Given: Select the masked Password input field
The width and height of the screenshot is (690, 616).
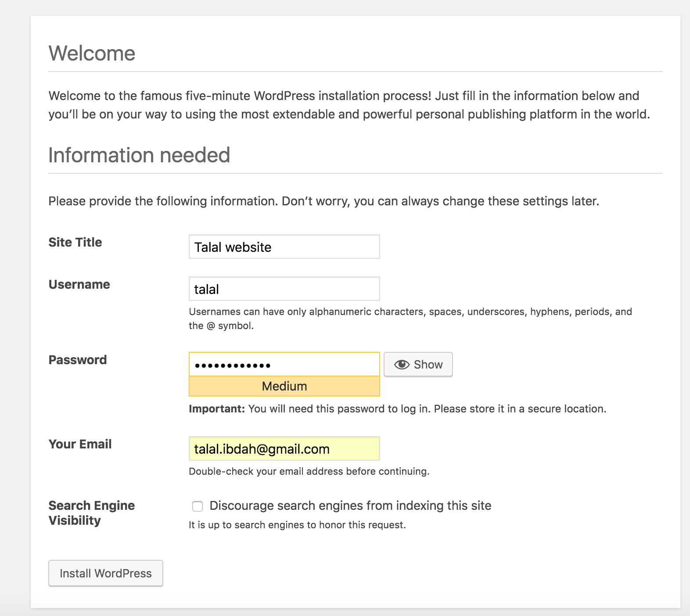Looking at the screenshot, I should click(x=284, y=365).
